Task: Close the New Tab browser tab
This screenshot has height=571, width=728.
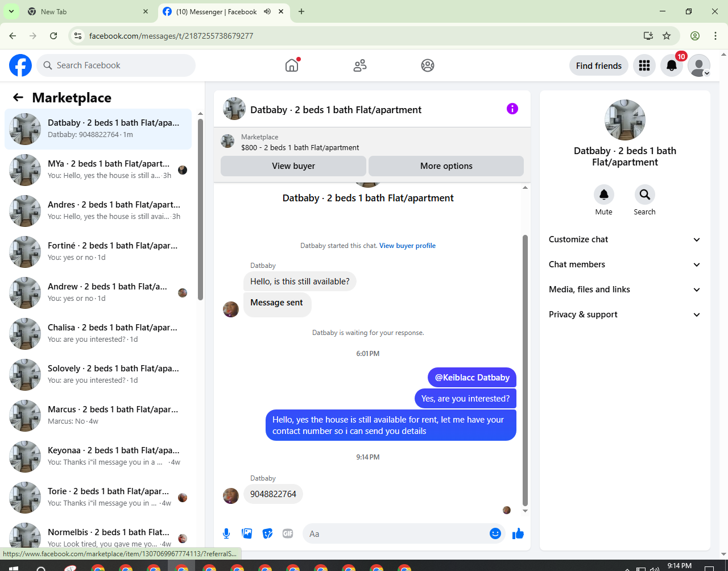Action: pos(146,11)
